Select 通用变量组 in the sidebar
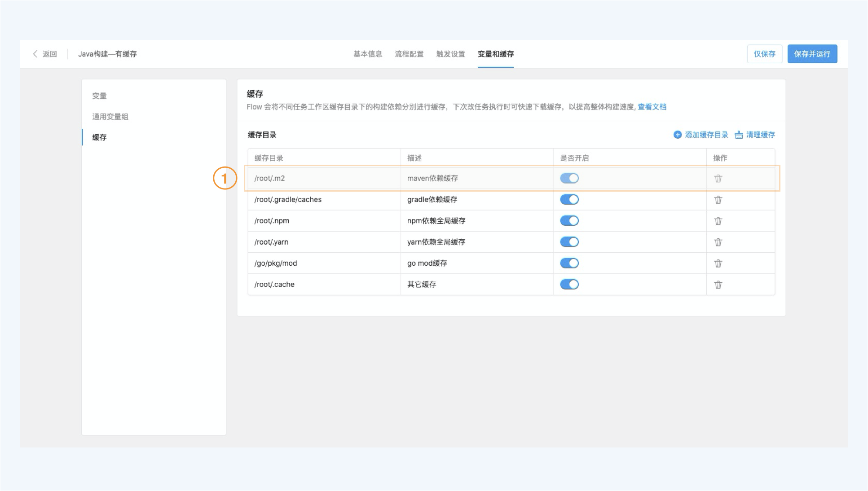 [110, 117]
